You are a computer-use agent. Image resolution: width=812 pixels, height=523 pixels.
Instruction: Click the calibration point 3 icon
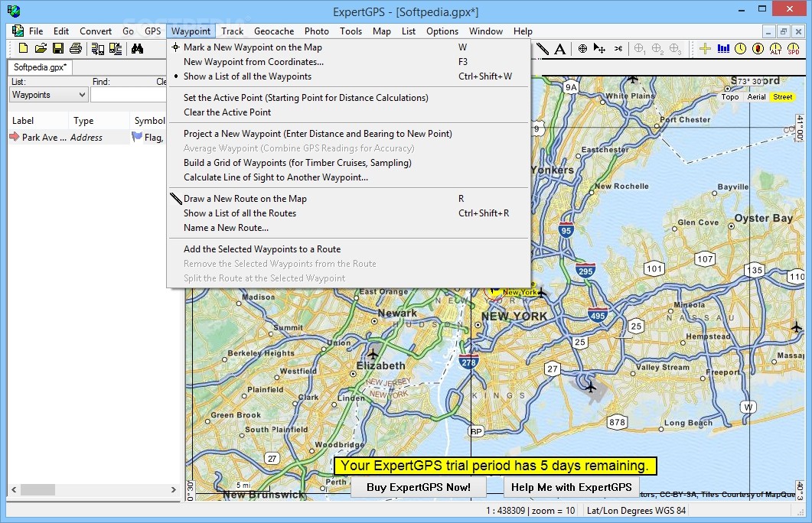point(675,49)
